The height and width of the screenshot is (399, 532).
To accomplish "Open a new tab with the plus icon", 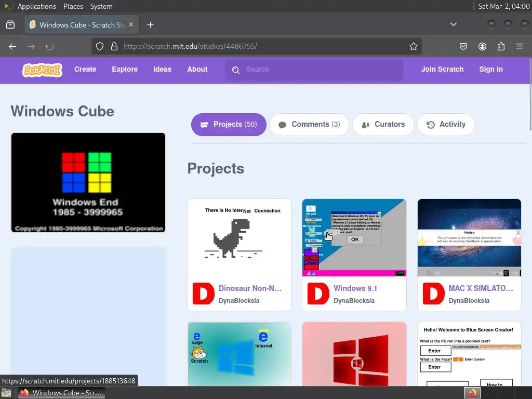I will point(151,25).
